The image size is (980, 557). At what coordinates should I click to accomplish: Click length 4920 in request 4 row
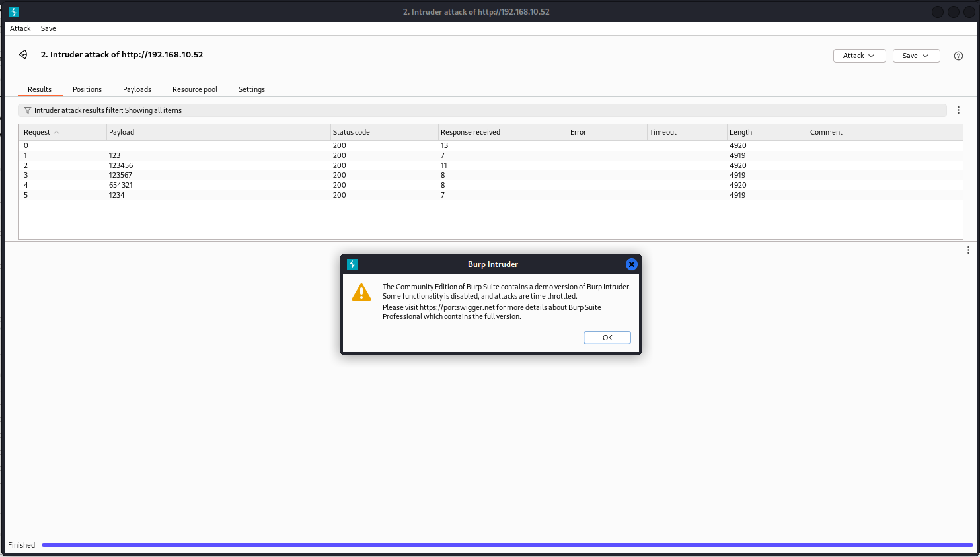737,185
